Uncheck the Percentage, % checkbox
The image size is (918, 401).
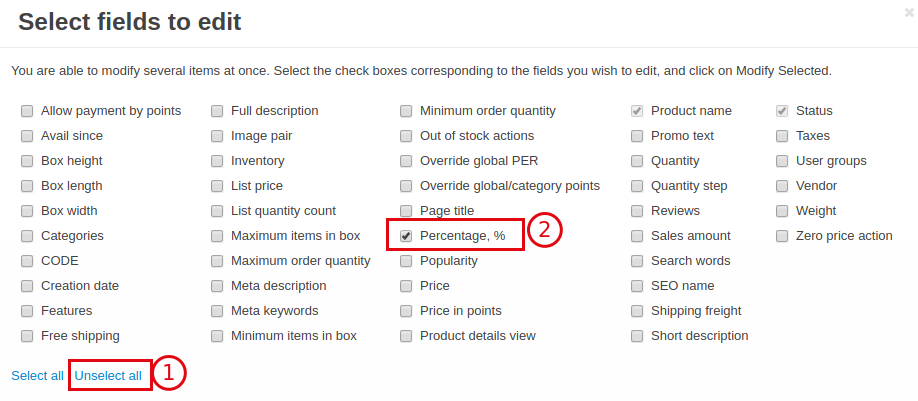tap(406, 236)
